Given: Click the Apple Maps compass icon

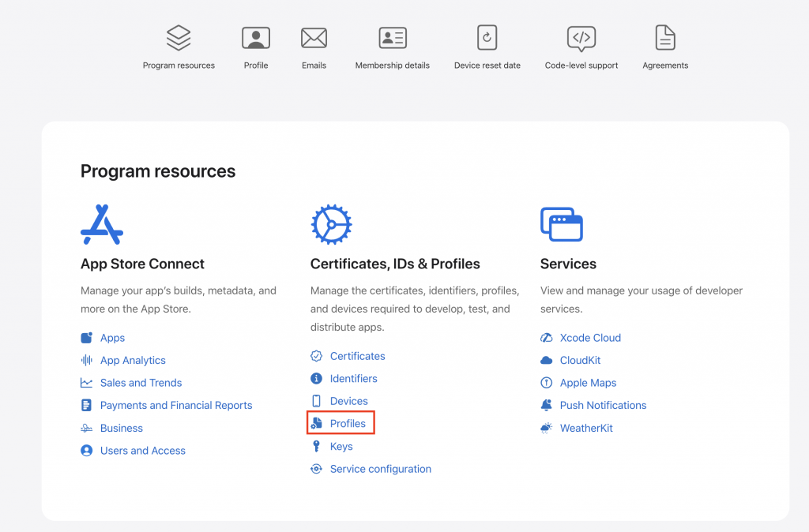Looking at the screenshot, I should coord(547,383).
